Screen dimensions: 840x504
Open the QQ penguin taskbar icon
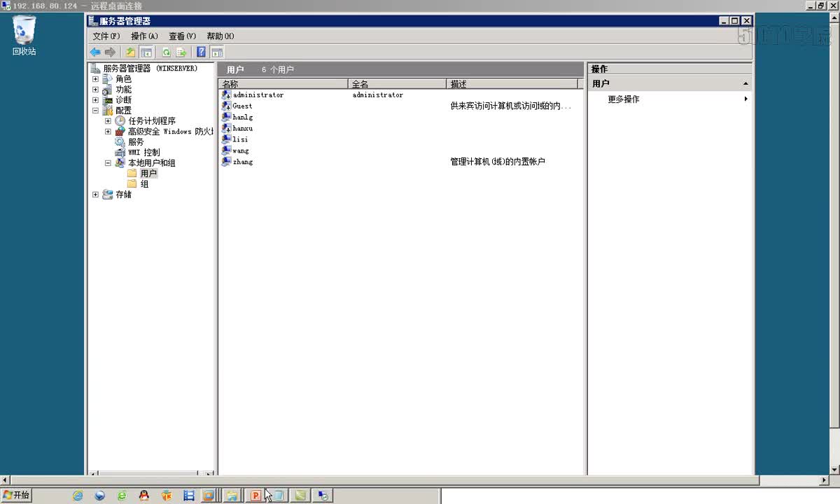(x=143, y=496)
